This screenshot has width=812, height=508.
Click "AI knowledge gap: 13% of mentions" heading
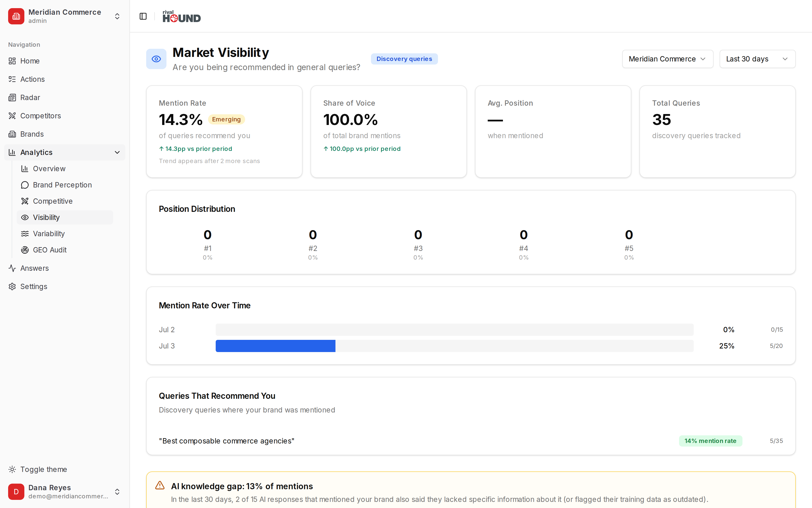coord(242,486)
